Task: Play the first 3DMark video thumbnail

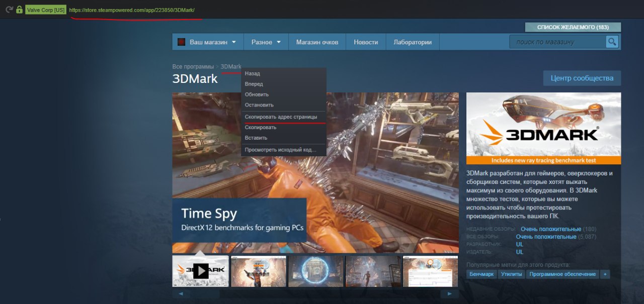Action: [201, 271]
